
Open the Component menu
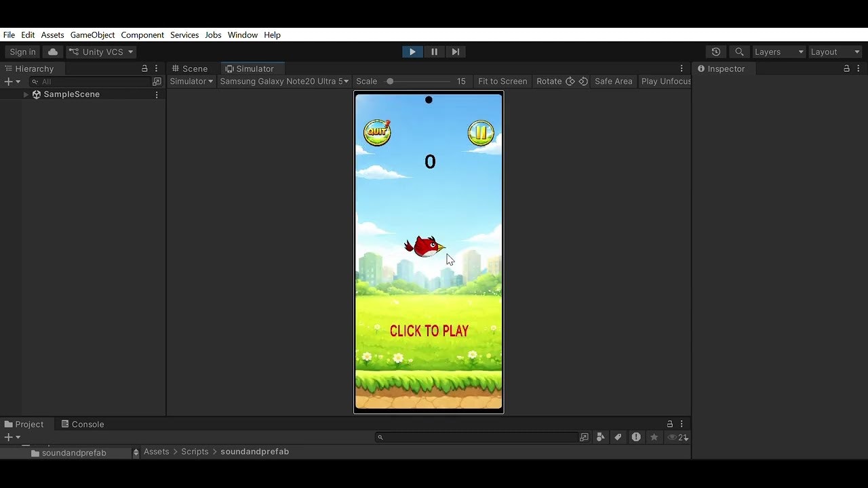click(x=142, y=35)
